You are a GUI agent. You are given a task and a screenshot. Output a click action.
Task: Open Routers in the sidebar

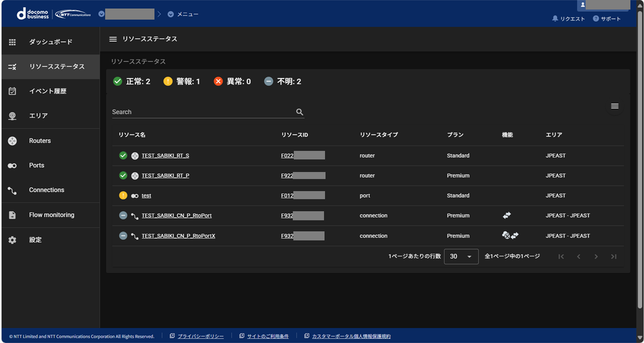tap(40, 141)
